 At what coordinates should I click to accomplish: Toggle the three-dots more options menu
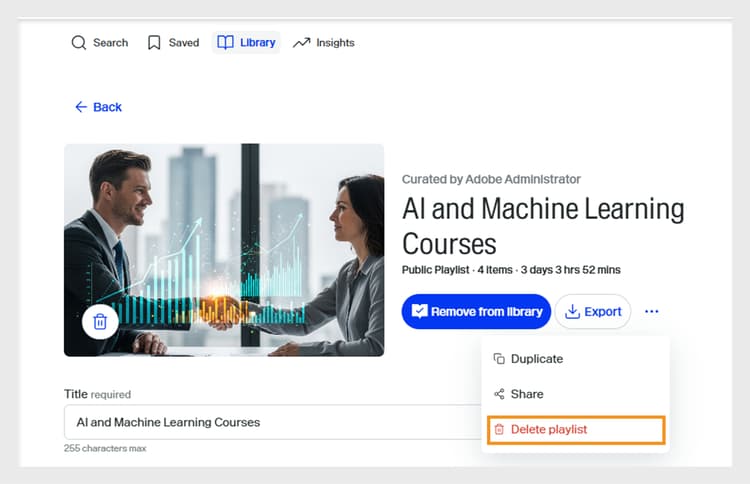[x=651, y=311]
